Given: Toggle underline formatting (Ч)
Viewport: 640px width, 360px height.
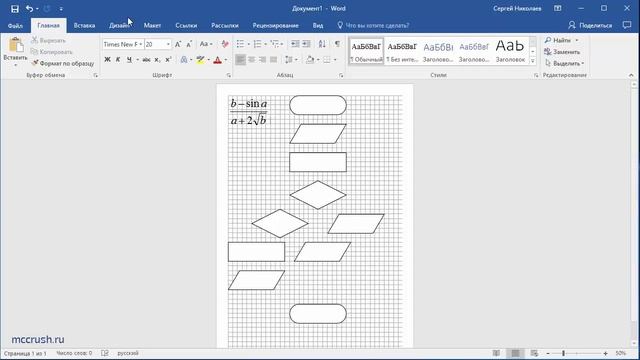Looking at the screenshot, I should pyautogui.click(x=129, y=60).
